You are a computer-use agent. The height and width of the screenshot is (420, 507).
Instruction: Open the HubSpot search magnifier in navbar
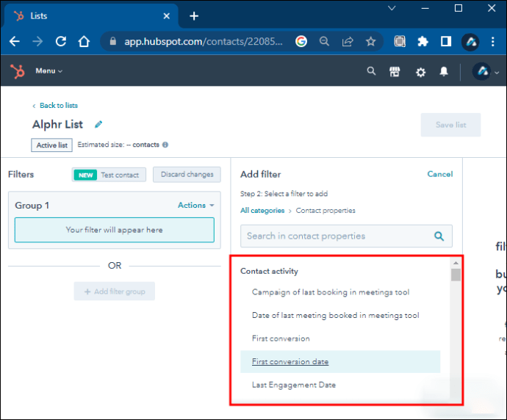tap(371, 71)
